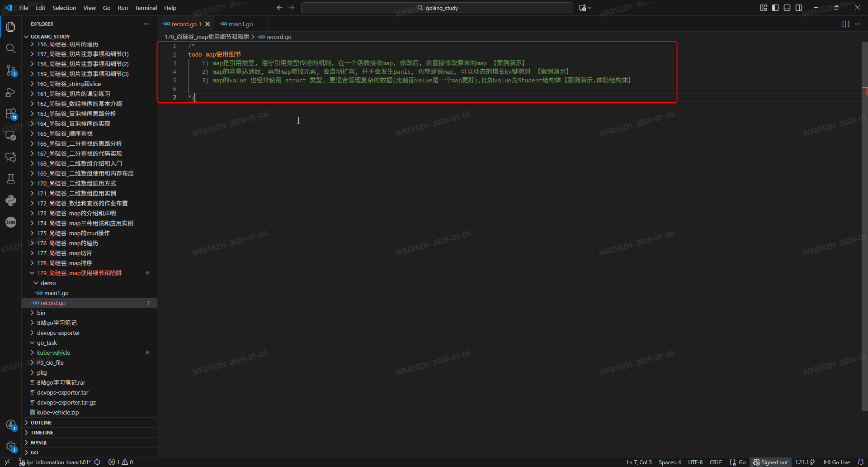Expand the 173_尚硅谷_map的介绍和声明 folder

click(x=89, y=213)
